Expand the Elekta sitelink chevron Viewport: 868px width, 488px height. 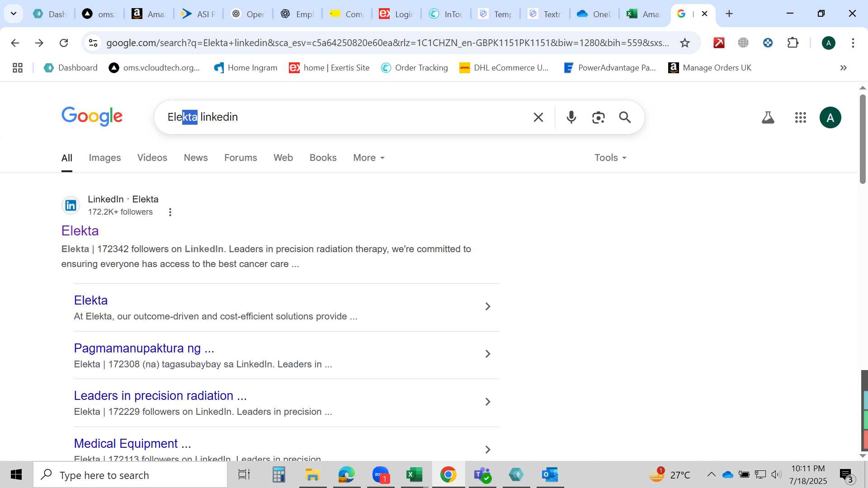(x=488, y=307)
